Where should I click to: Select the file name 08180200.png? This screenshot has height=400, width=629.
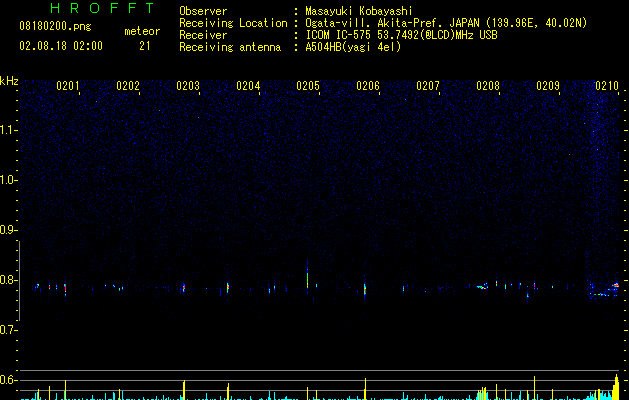55,27
